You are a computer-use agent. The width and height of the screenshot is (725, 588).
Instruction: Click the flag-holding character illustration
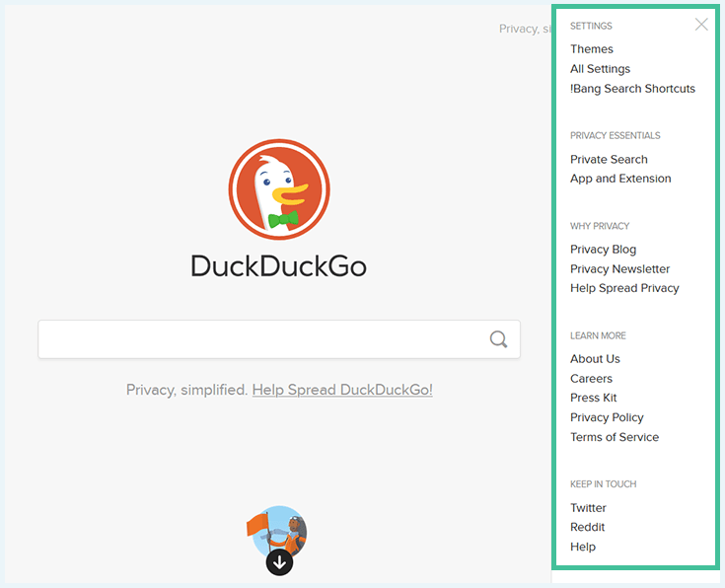(277, 531)
